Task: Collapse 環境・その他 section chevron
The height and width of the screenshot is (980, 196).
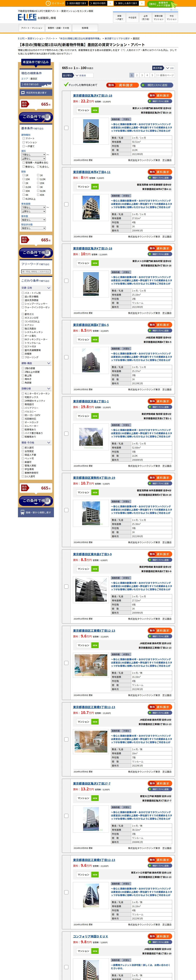Action: (x=49, y=443)
